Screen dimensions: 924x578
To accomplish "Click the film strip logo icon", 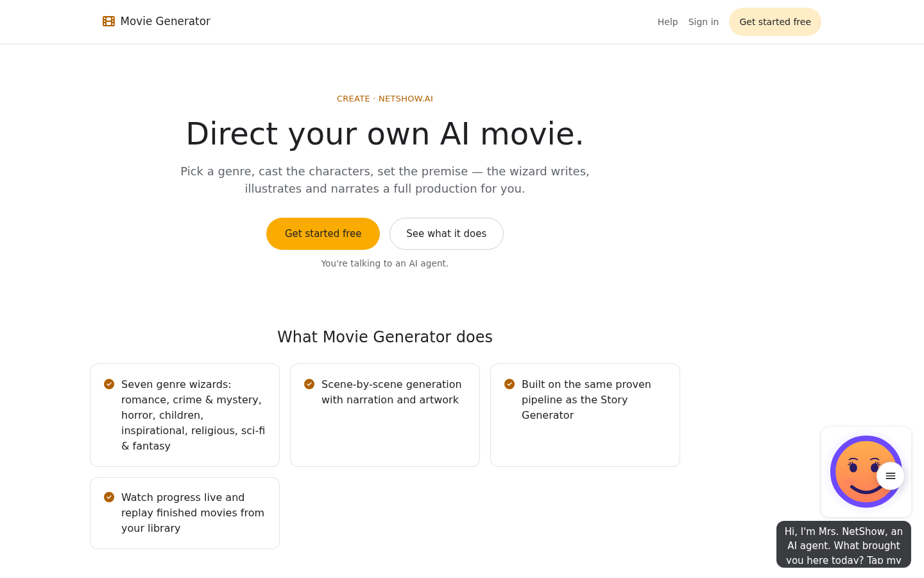I will pos(108,21).
